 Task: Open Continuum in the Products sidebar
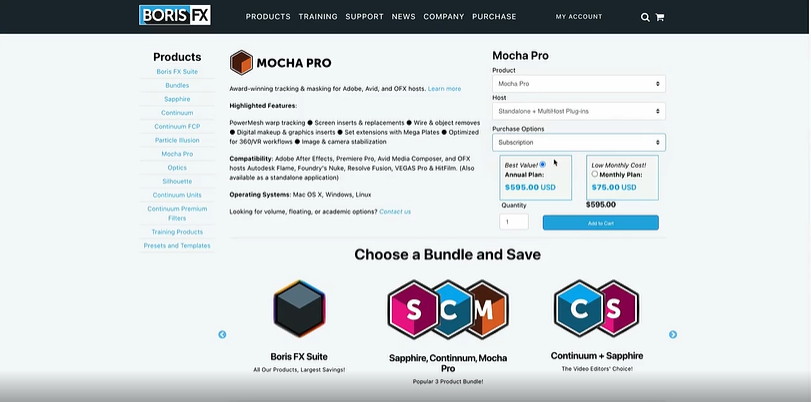pos(177,113)
